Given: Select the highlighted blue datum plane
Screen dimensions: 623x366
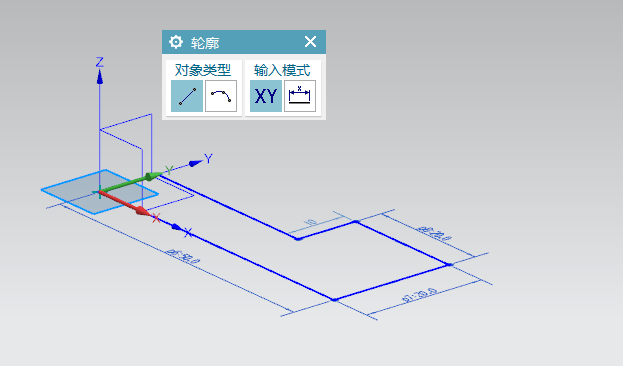Looking at the screenshot, I should (x=100, y=192).
